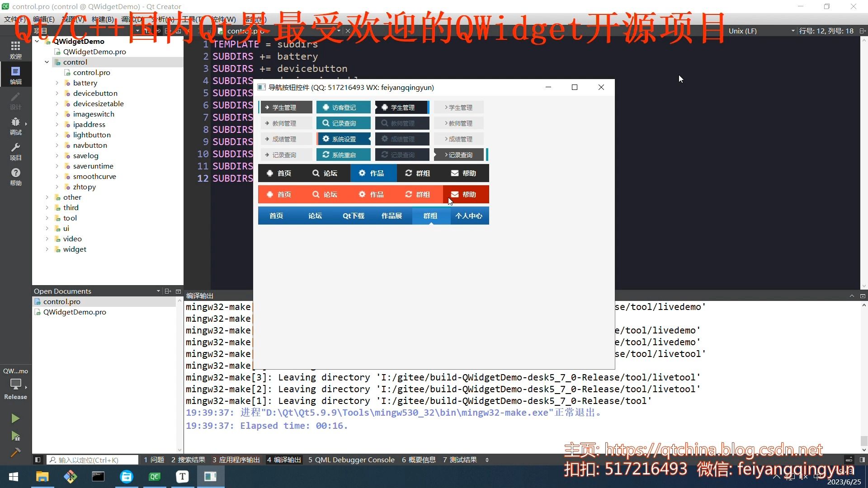Open the Windows Start menu
The image size is (868, 488).
[14, 477]
